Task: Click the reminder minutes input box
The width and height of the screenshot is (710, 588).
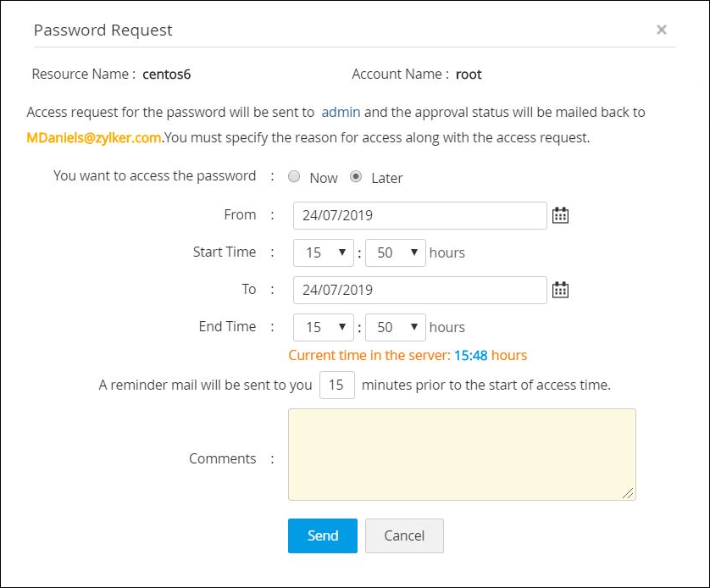Action: click(x=337, y=385)
